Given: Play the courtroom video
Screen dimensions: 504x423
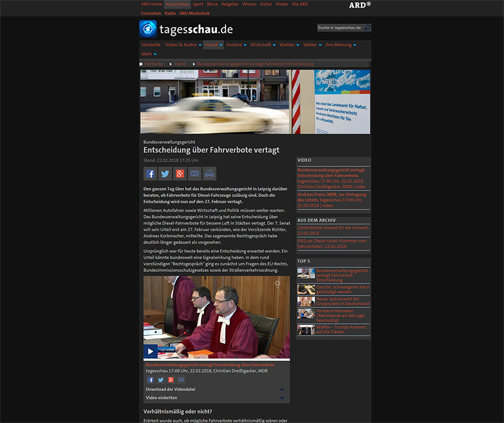Looking at the screenshot, I should click(x=150, y=351).
